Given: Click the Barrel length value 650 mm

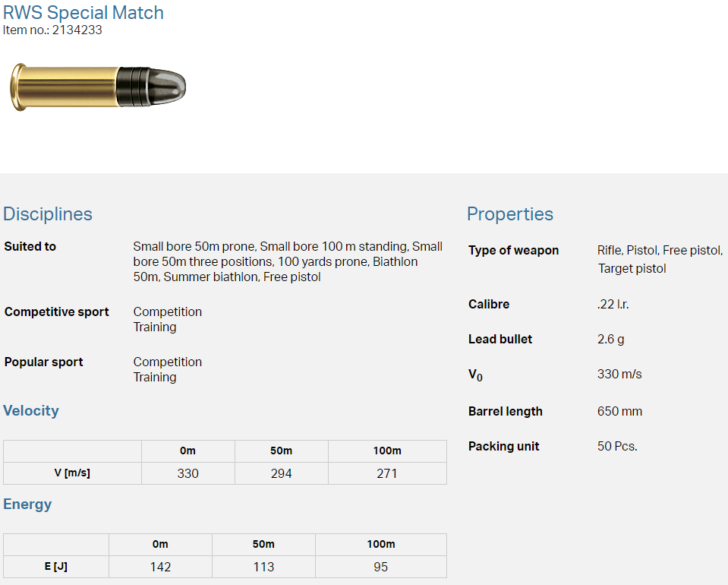Looking at the screenshot, I should click(619, 412).
